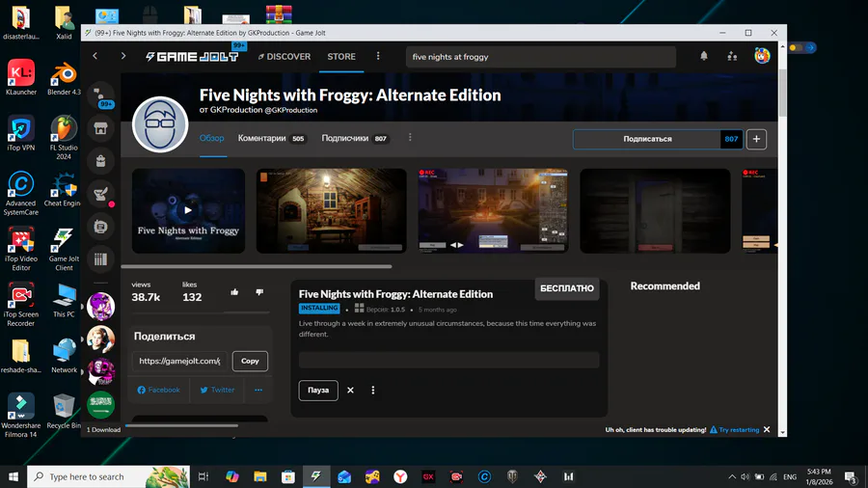Open more share options dots

pyautogui.click(x=258, y=390)
